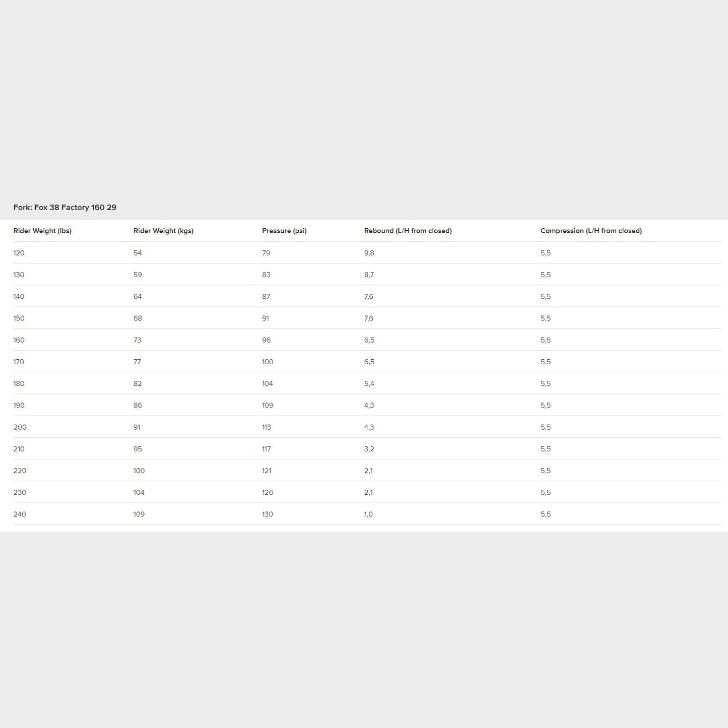Select the 130 lbs rider weight cell

click(19, 275)
